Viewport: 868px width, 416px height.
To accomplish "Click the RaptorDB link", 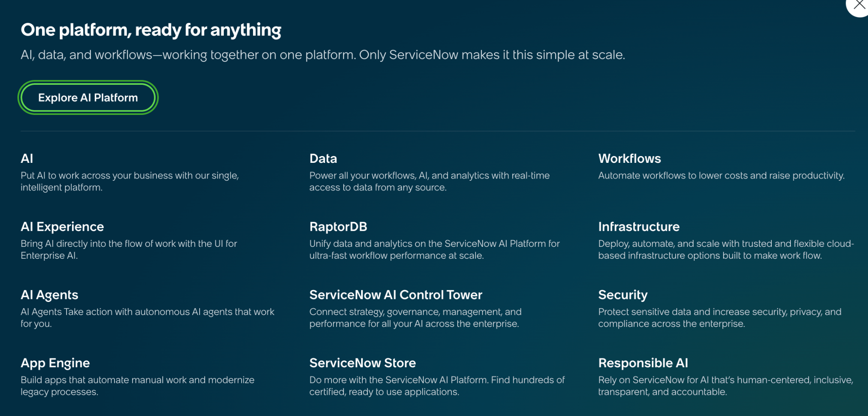I will click(x=338, y=227).
